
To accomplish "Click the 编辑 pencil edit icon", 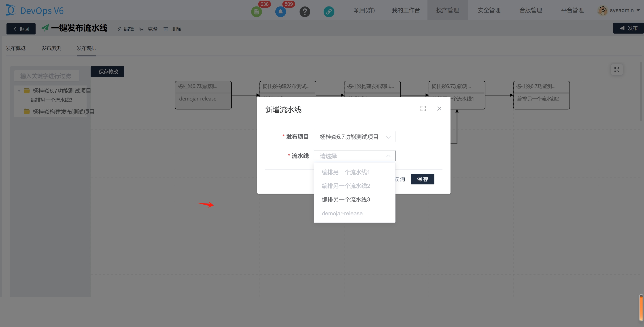I will point(119,29).
